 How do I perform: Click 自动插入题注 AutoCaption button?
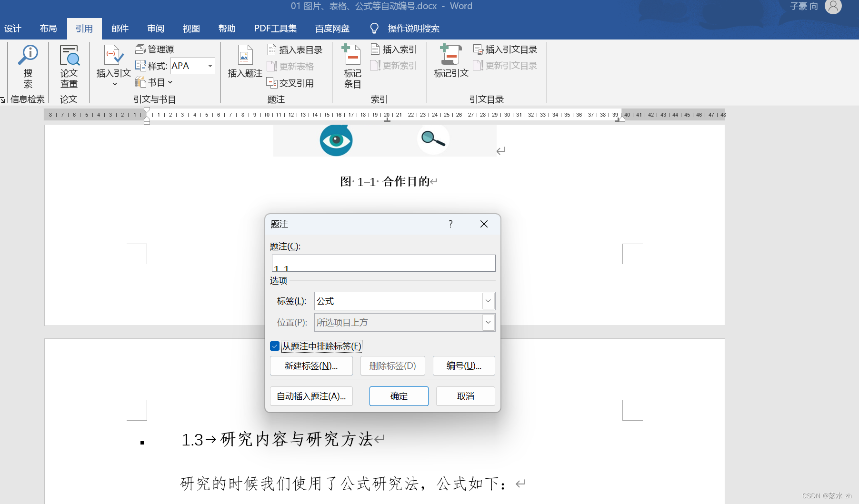point(311,396)
